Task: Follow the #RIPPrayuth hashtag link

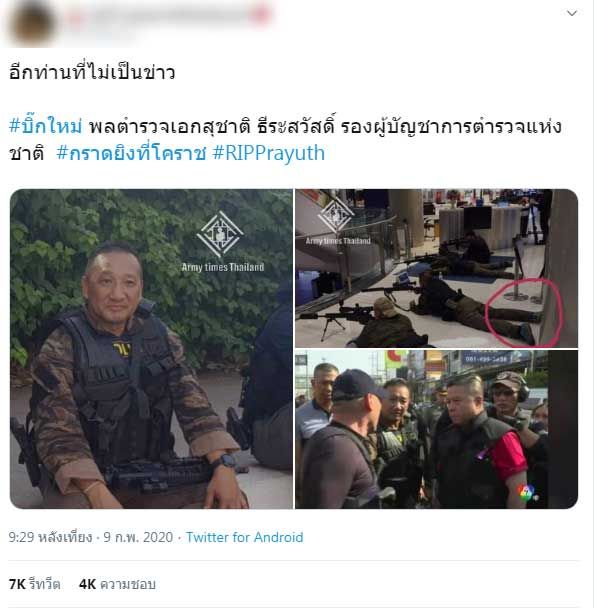Action: click(x=269, y=153)
